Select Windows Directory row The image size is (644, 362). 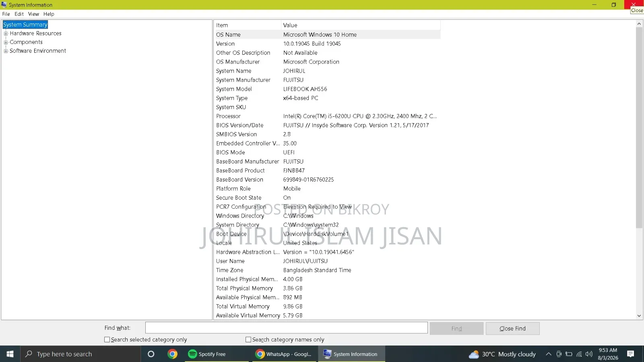pyautogui.click(x=327, y=216)
